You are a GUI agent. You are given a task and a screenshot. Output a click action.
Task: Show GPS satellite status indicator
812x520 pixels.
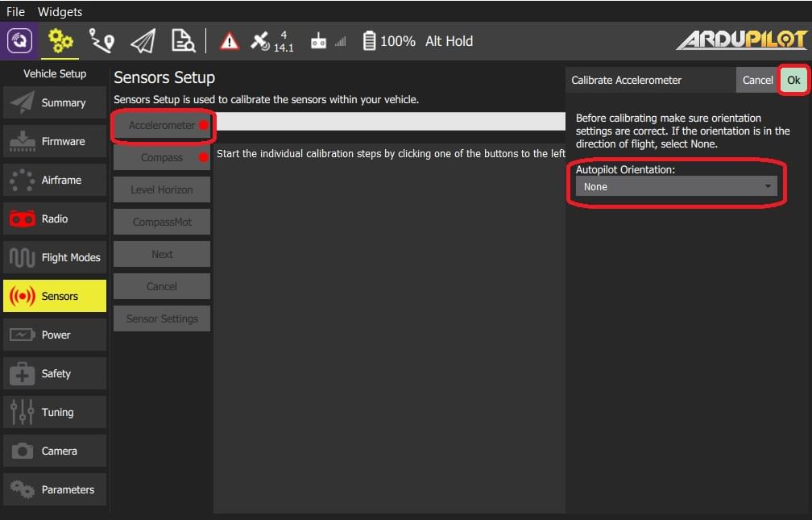pyautogui.click(x=271, y=41)
